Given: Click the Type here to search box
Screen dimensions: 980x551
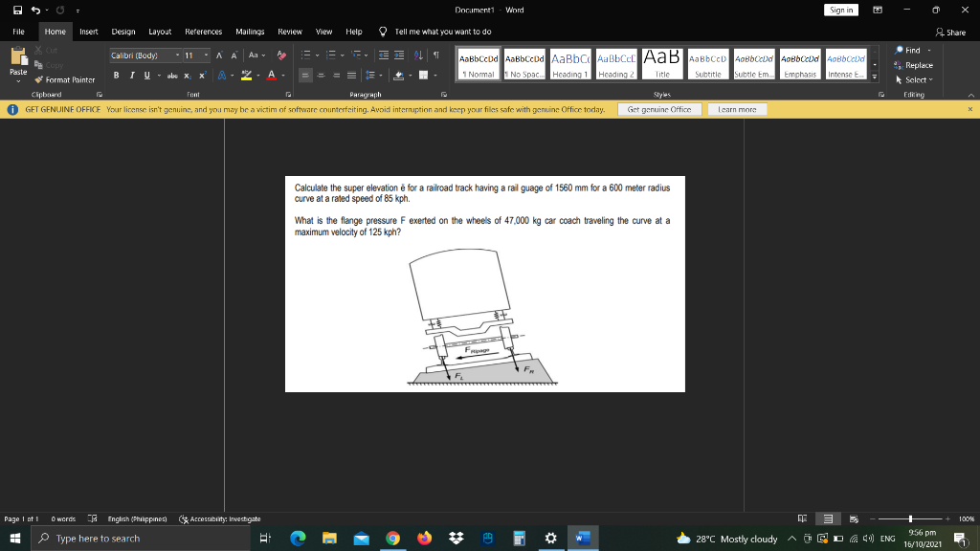Looking at the screenshot, I should point(144,538).
